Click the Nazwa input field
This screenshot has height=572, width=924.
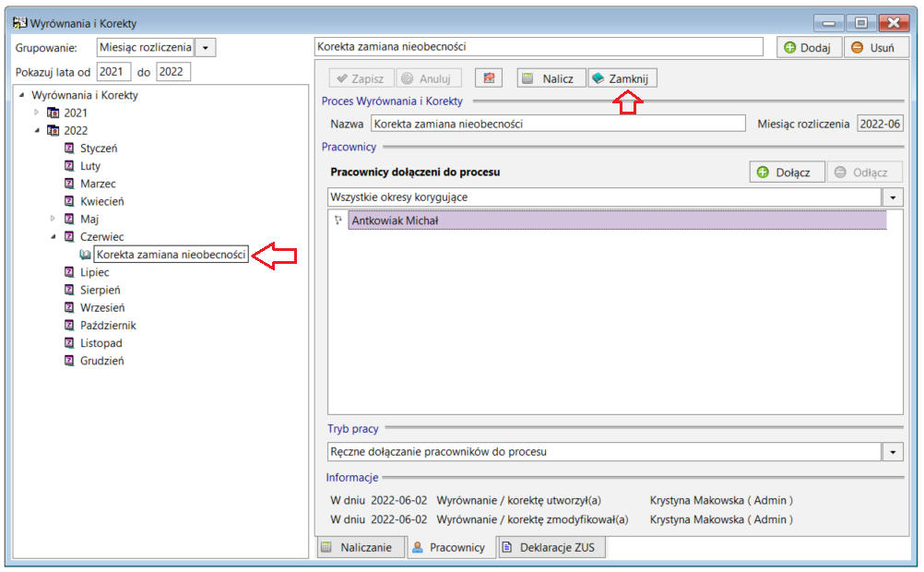[x=558, y=124]
